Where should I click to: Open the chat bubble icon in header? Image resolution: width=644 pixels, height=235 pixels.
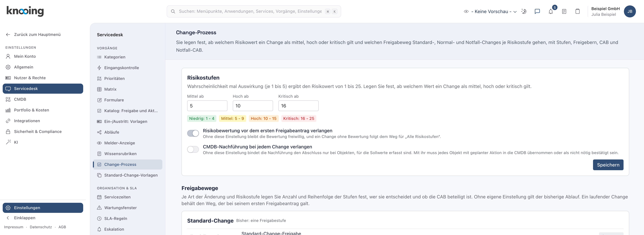[537, 11]
